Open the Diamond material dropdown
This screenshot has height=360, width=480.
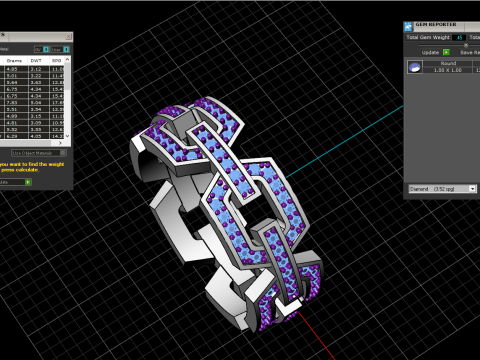coord(442,189)
